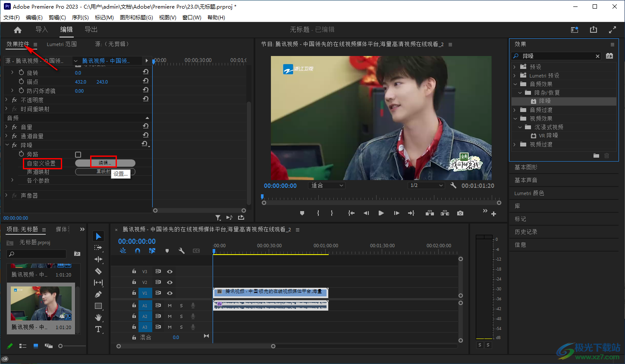
Task: Solo track A2 with the S button
Action: [x=181, y=316]
